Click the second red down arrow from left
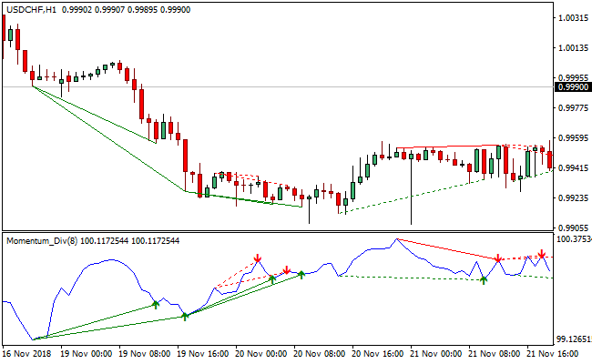 pos(287,270)
